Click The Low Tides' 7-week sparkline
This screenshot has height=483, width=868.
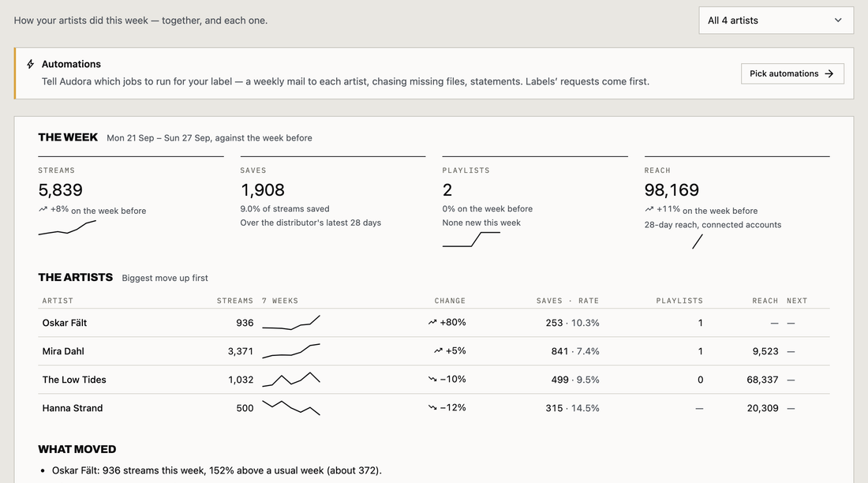[291, 380]
